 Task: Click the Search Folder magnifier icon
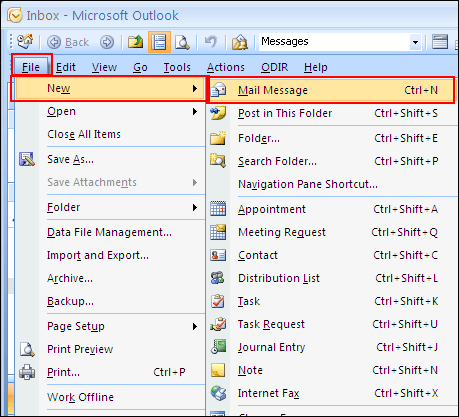click(x=218, y=161)
